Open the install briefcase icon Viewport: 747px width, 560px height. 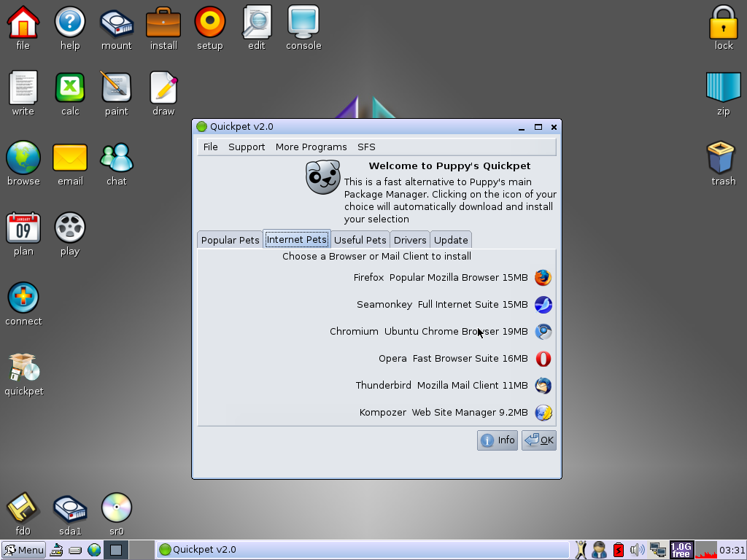[163, 28]
